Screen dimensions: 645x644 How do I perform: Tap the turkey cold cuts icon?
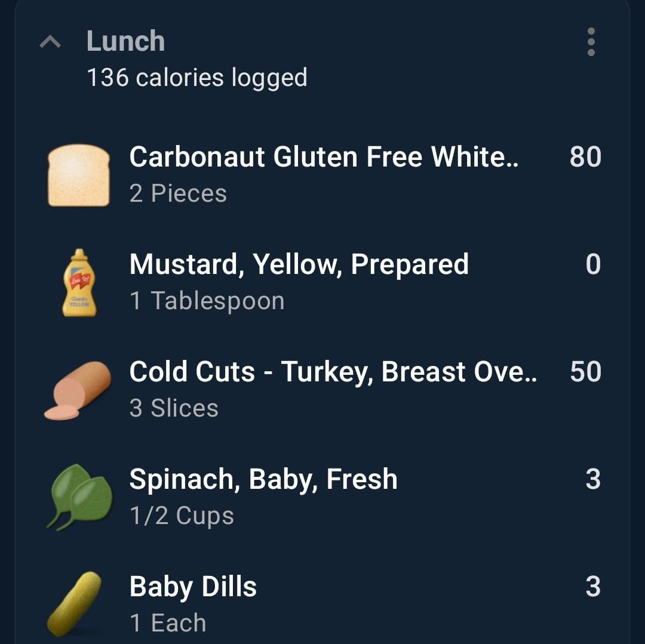point(78,390)
